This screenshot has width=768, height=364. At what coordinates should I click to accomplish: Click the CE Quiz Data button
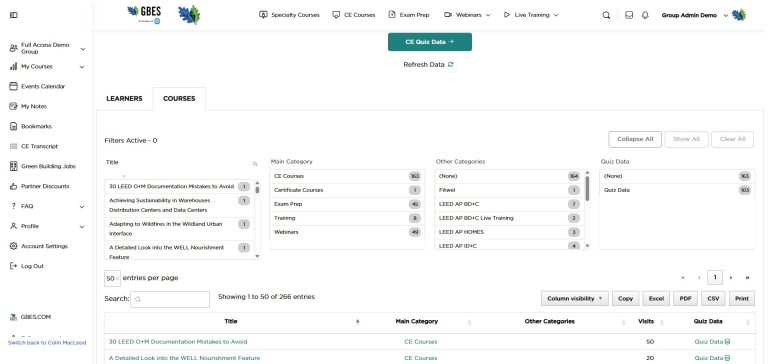[430, 42]
